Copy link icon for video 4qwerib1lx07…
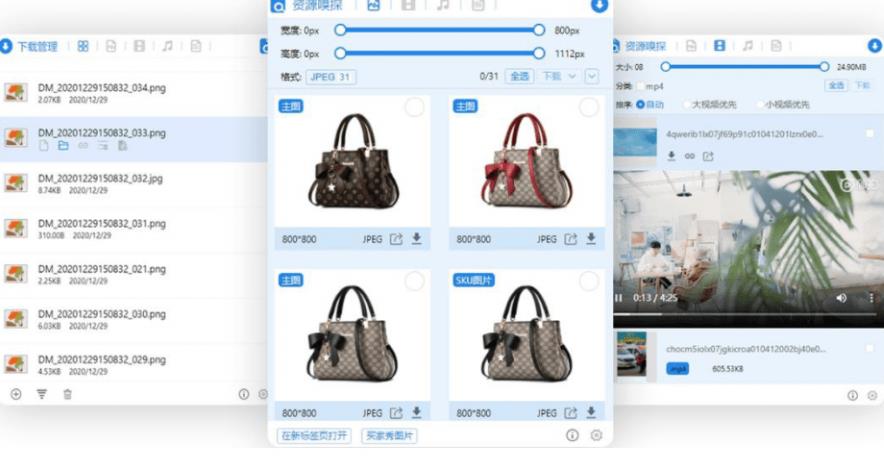The width and height of the screenshot is (884, 461). (689, 156)
